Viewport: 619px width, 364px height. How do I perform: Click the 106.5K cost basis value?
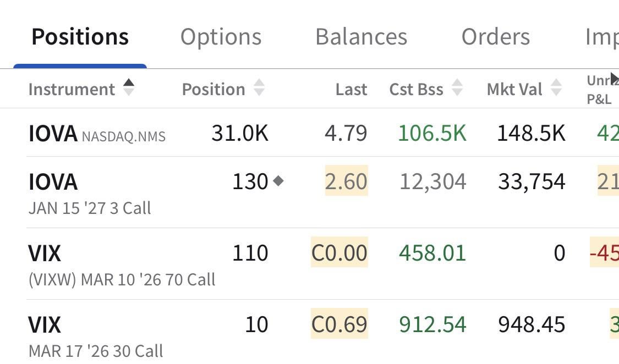[432, 133]
